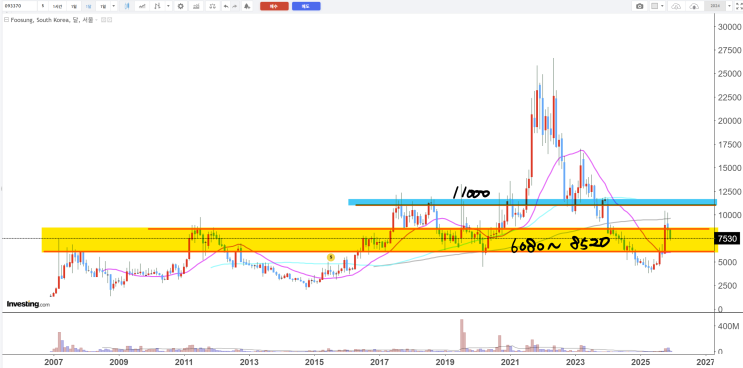Open the interval dropdown arrow in toolbar
Image resolution: width=743 pixels, height=368 pixels.
tap(113, 6)
